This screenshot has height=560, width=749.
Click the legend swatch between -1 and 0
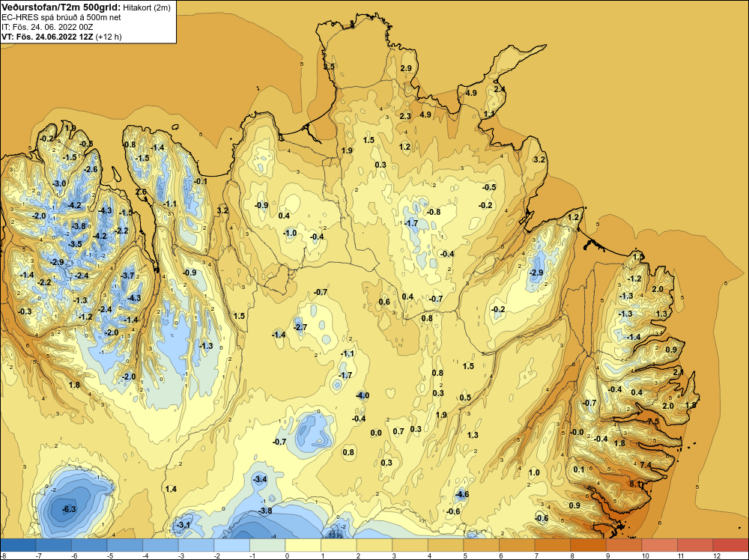coord(267,545)
